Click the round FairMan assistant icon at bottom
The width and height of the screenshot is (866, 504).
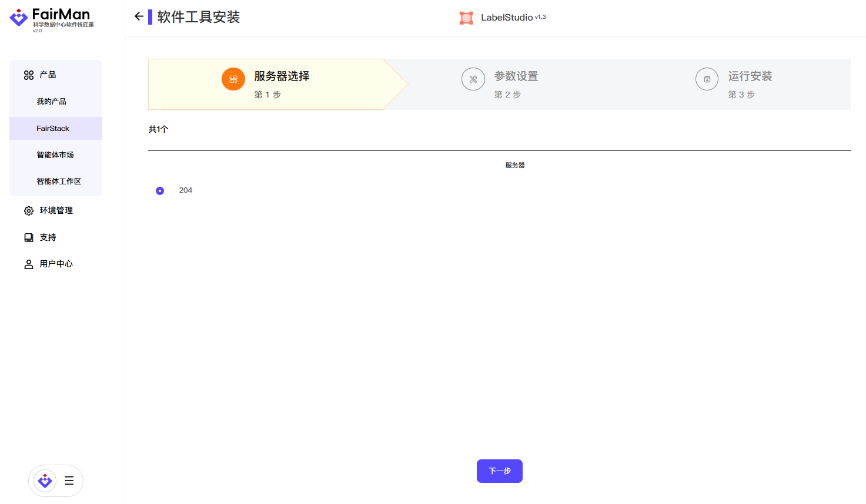[45, 481]
